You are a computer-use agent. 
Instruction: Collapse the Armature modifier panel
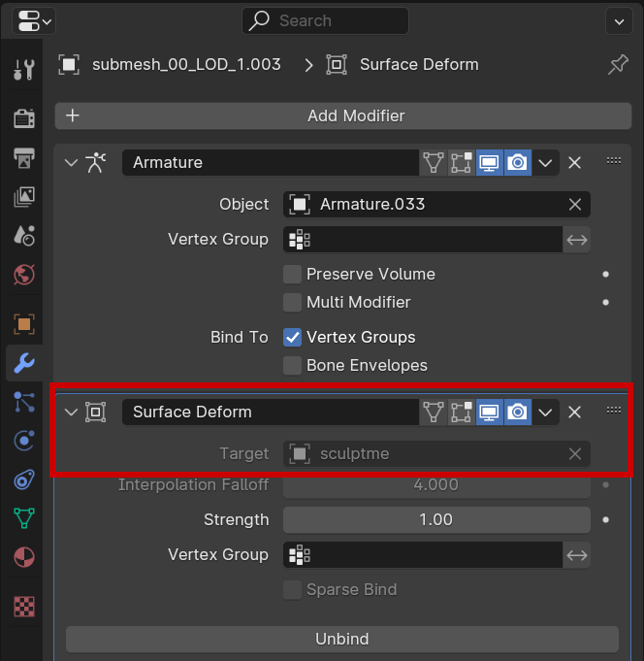coord(71,163)
